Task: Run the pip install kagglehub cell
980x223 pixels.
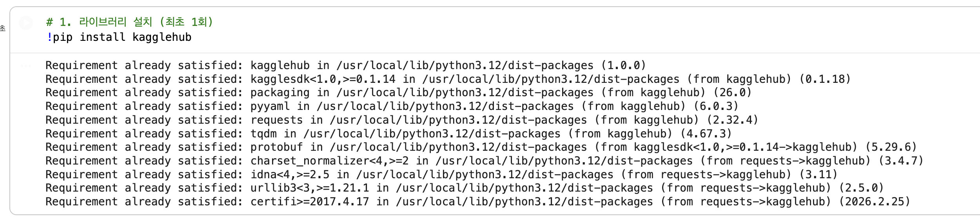Action: 26,22
